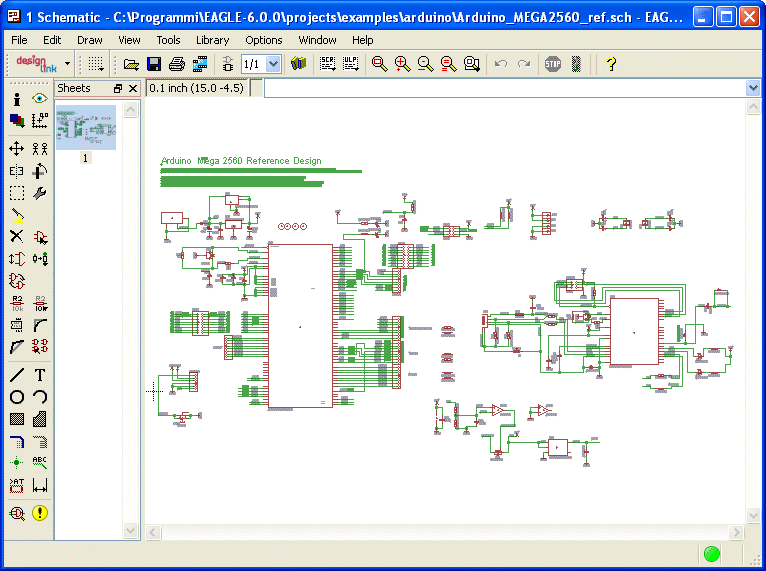Select the Smash tool
Image resolution: width=766 pixels, height=571 pixels.
pos(17,325)
